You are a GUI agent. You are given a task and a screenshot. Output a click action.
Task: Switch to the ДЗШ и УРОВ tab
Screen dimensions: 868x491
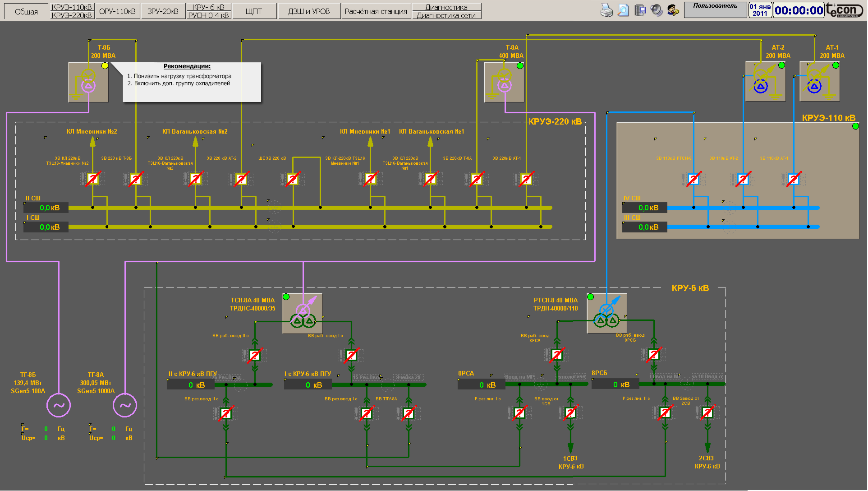pyautogui.click(x=309, y=11)
